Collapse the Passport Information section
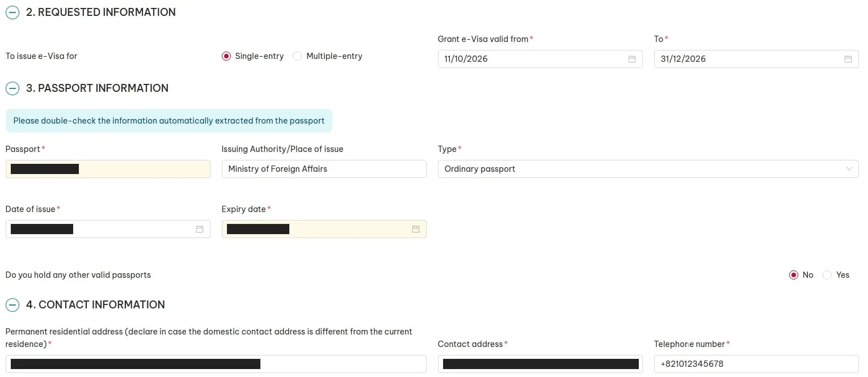This screenshot has height=377, width=868. click(x=12, y=88)
